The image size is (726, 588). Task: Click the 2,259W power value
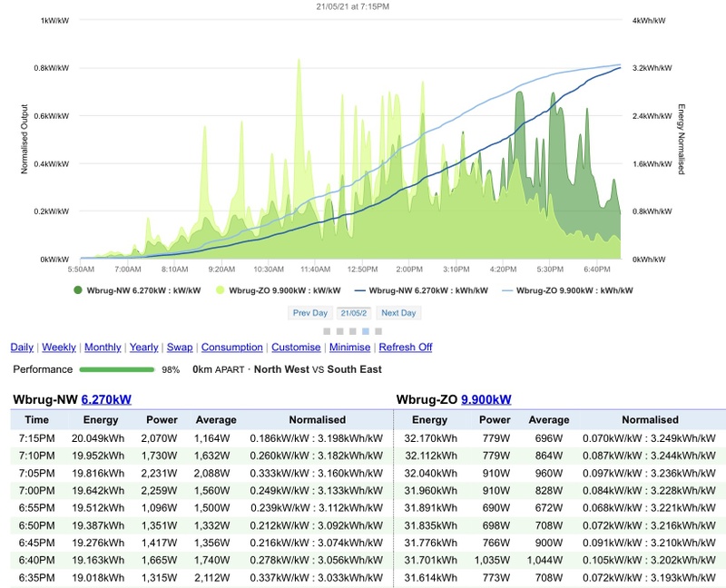coord(159,490)
